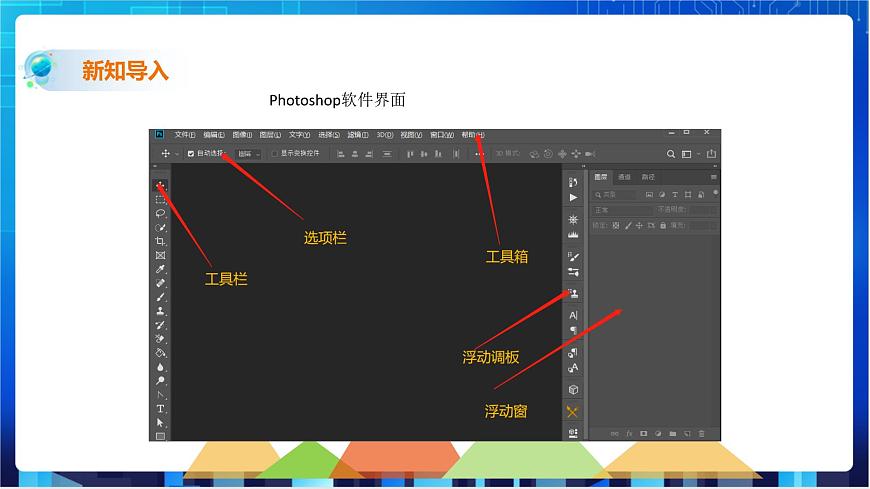Open the Layers panel flyout menu
Image resolution: width=870 pixels, height=489 pixels.
click(714, 177)
